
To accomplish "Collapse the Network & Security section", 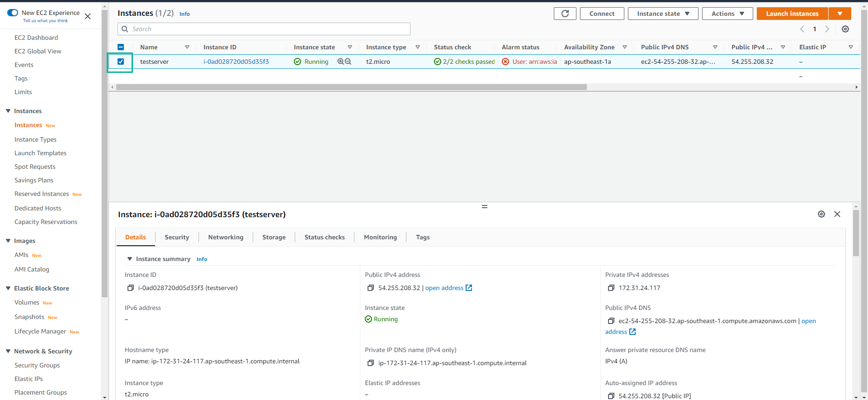I will 8,351.
